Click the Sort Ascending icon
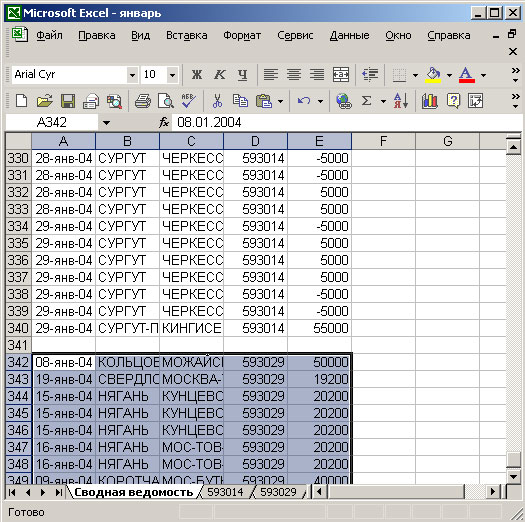The width and height of the screenshot is (525, 522). 400,101
